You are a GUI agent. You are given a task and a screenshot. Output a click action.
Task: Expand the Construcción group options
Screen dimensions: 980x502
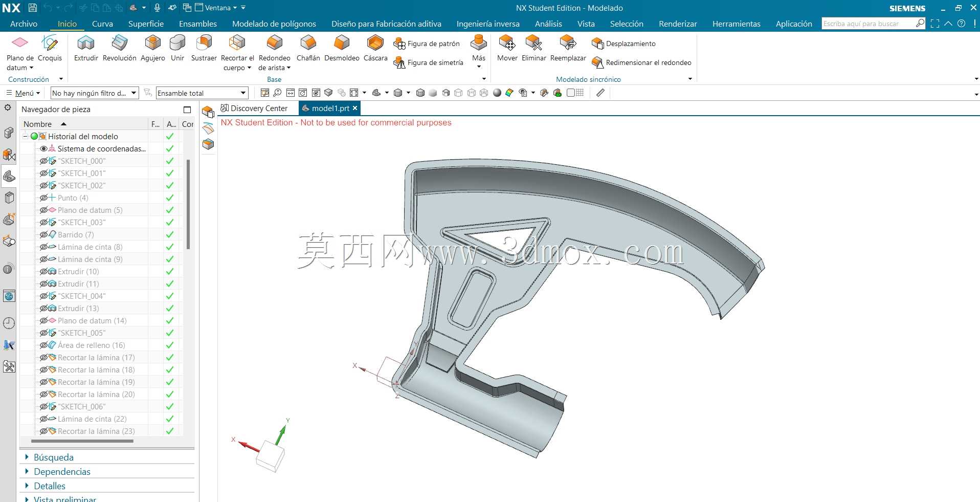61,79
